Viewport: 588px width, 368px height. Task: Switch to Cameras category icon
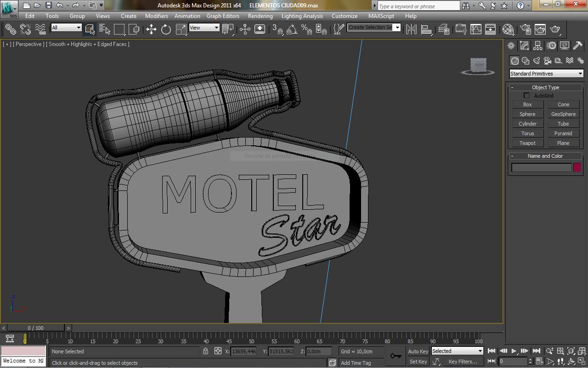click(548, 61)
